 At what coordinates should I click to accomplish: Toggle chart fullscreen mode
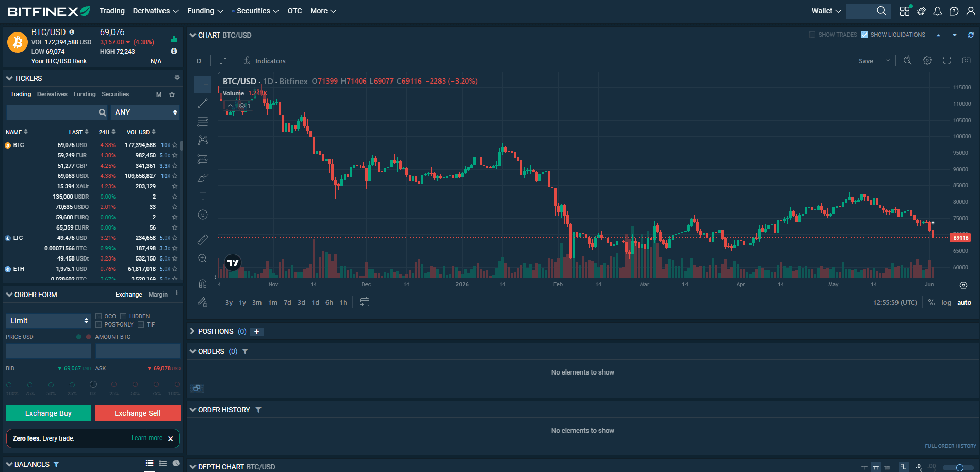947,60
